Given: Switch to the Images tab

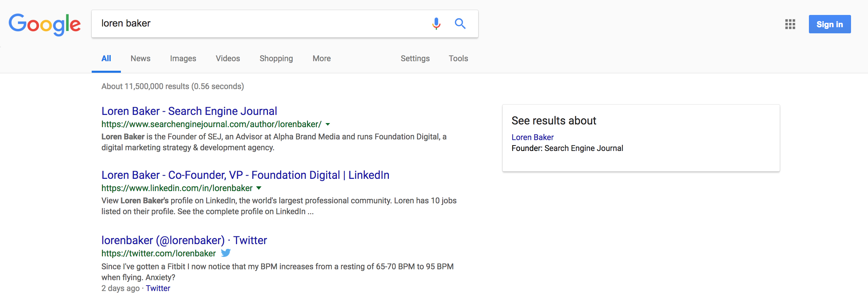Looking at the screenshot, I should click(x=183, y=58).
